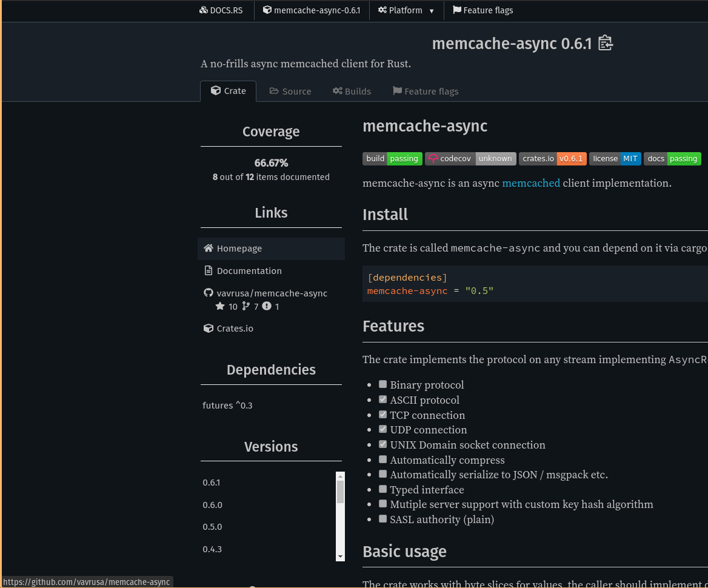Image resolution: width=708 pixels, height=588 pixels.
Task: Follow the memcached hyperlink in description
Action: coord(531,183)
